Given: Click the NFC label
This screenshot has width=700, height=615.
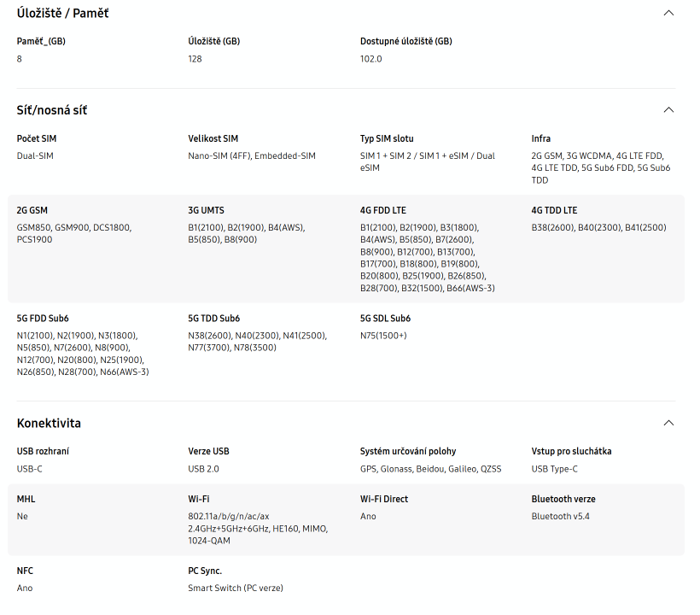Looking at the screenshot, I should 25,571.
